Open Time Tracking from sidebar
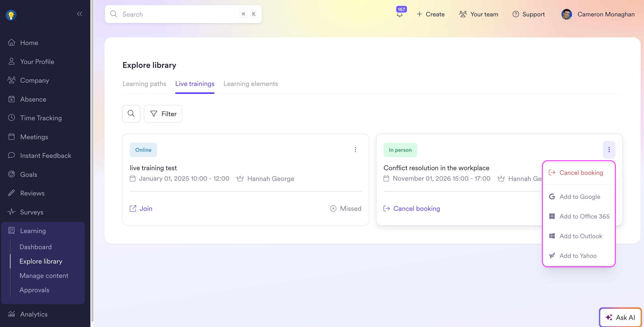Viewport: 644px width, 327px height. [x=41, y=118]
